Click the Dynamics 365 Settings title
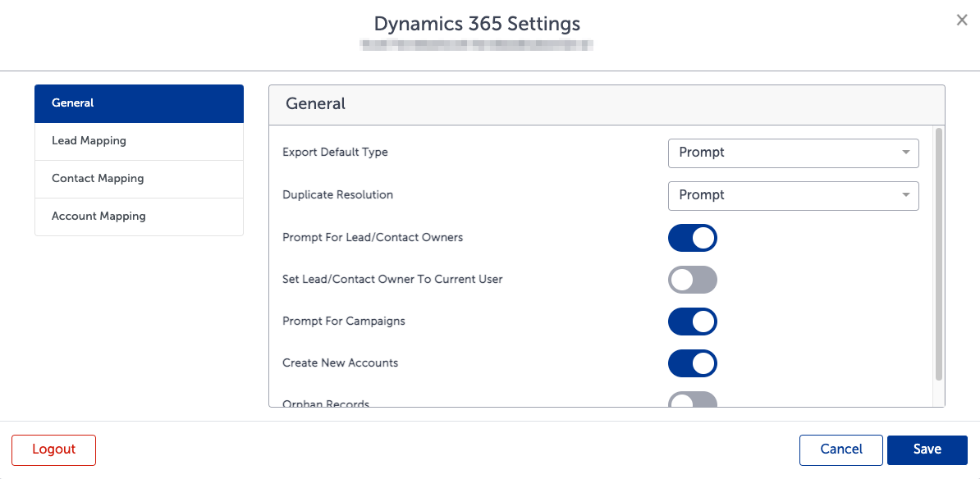Screen dimensions: 980x479 pyautogui.click(x=477, y=25)
